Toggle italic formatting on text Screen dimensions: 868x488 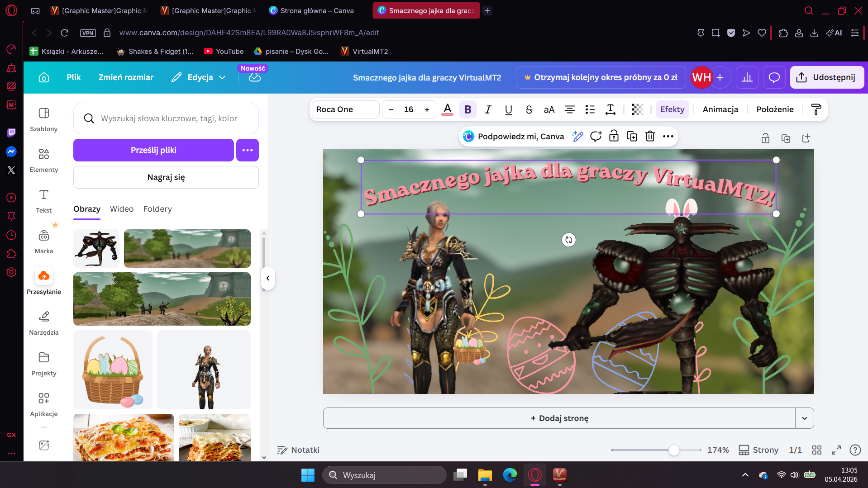488,109
